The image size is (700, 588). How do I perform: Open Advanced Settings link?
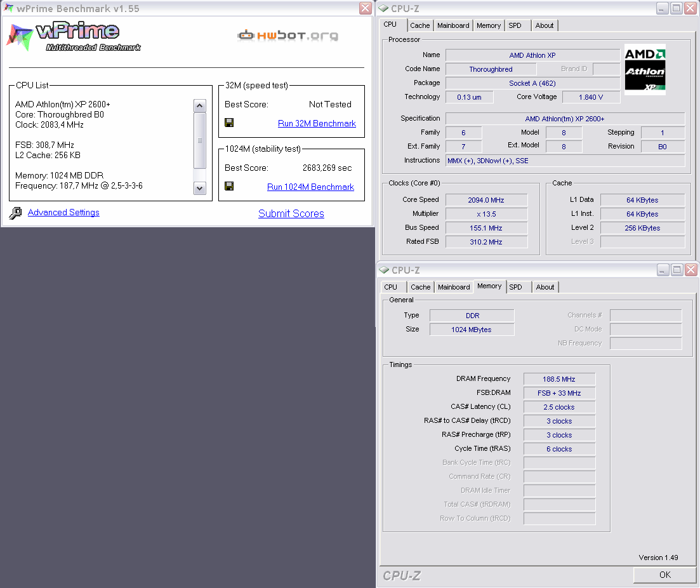63,212
